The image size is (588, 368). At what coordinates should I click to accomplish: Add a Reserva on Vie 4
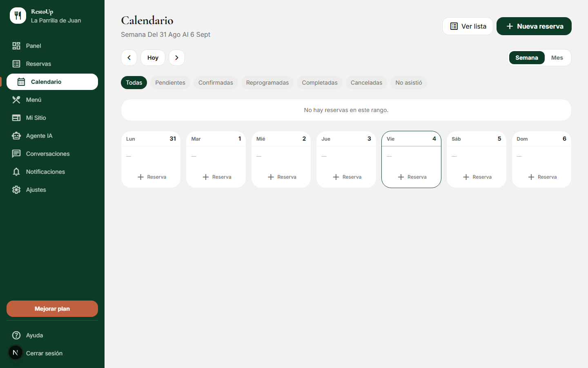pos(412,177)
